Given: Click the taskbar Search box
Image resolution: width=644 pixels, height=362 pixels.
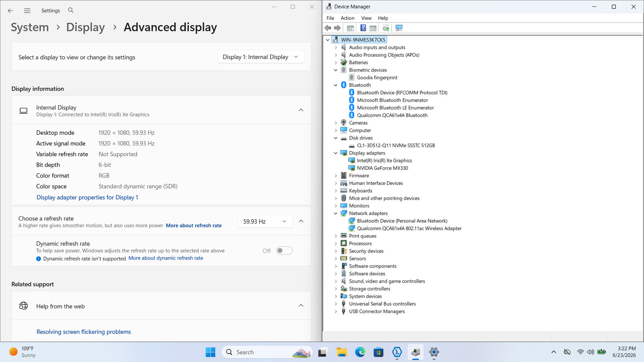Looking at the screenshot, I should 267,352.
